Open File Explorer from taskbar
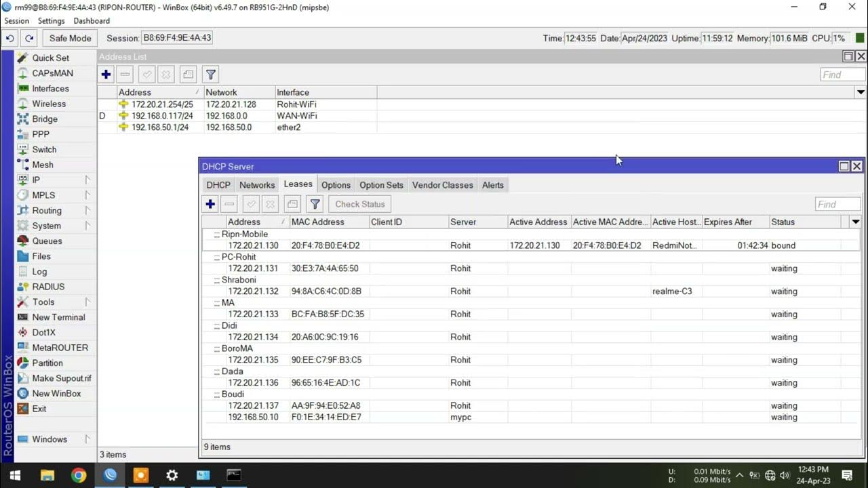The image size is (868, 488). (47, 475)
